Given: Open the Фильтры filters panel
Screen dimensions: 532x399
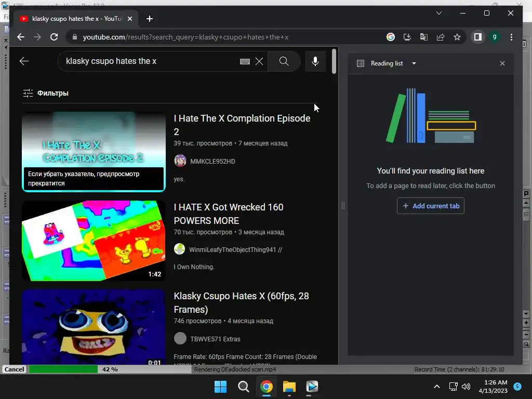Looking at the screenshot, I should point(46,93).
